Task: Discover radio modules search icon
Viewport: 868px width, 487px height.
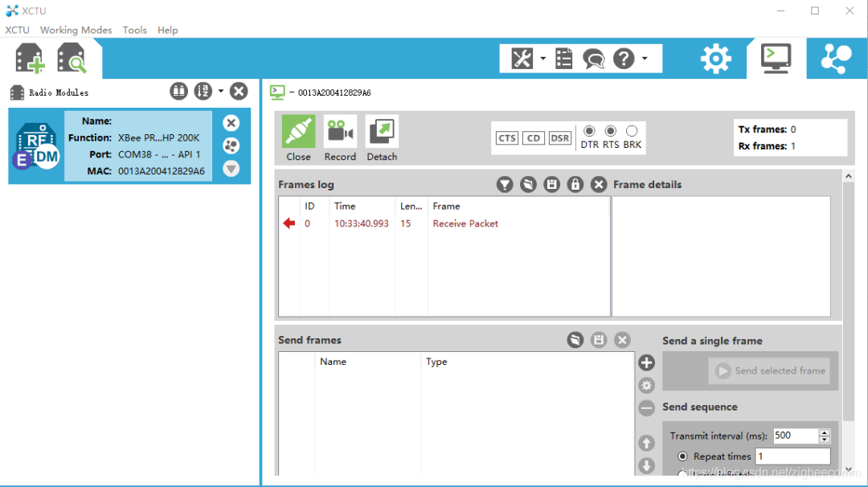Action: tap(72, 58)
